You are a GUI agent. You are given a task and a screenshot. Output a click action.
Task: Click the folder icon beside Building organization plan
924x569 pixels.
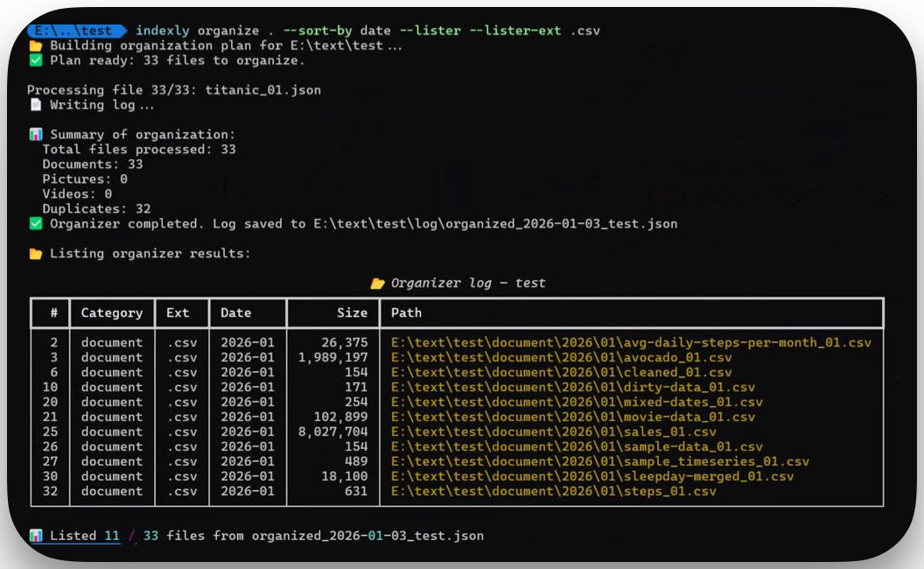coord(35,46)
